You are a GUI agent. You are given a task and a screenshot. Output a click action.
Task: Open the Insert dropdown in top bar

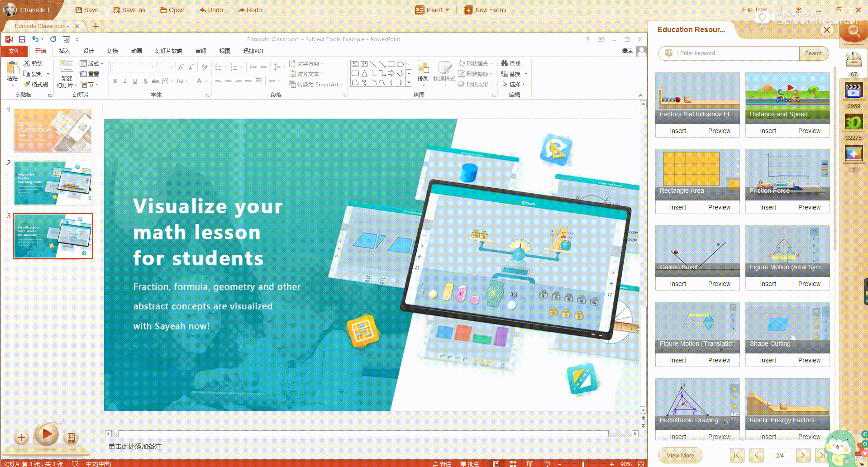pos(433,10)
